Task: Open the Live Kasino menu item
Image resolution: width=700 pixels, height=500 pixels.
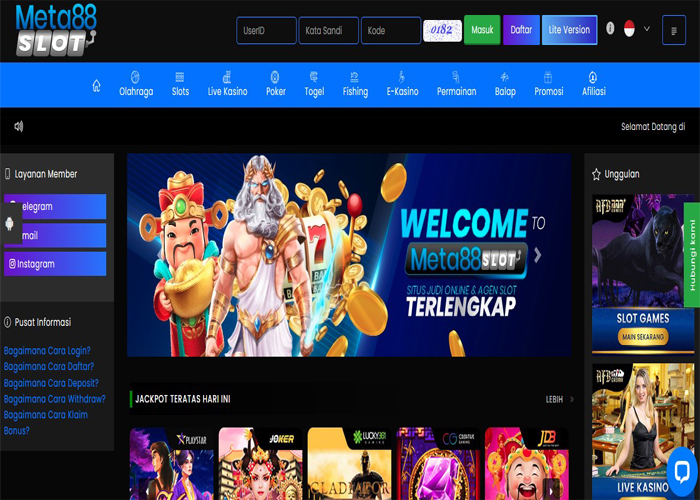Action: point(227,84)
